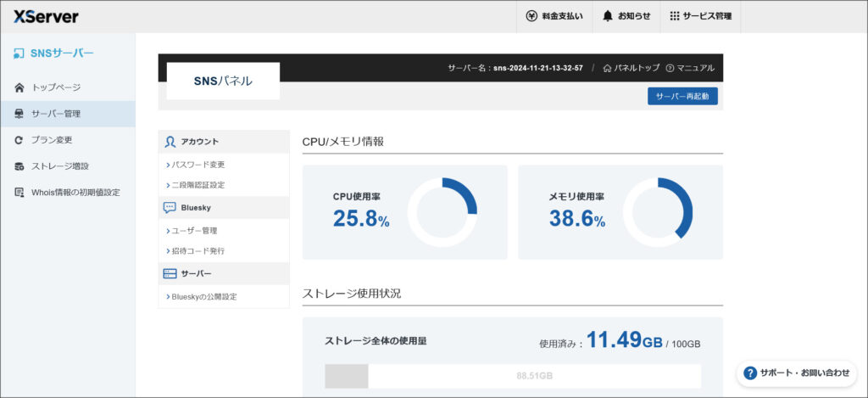Click the 11.49GB used storage value

pyautogui.click(x=625, y=339)
